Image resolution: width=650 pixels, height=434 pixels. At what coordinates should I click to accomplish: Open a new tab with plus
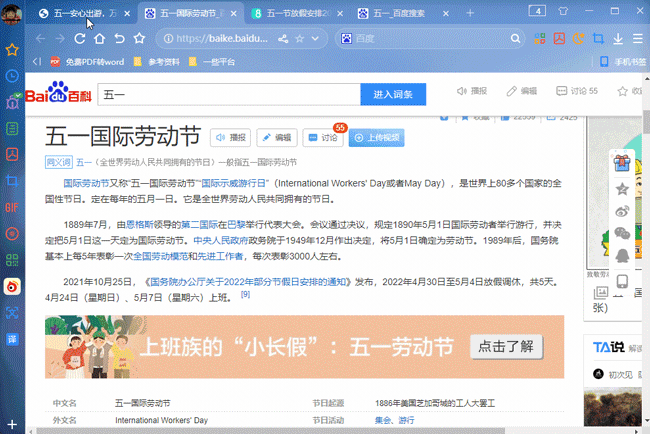[470, 13]
